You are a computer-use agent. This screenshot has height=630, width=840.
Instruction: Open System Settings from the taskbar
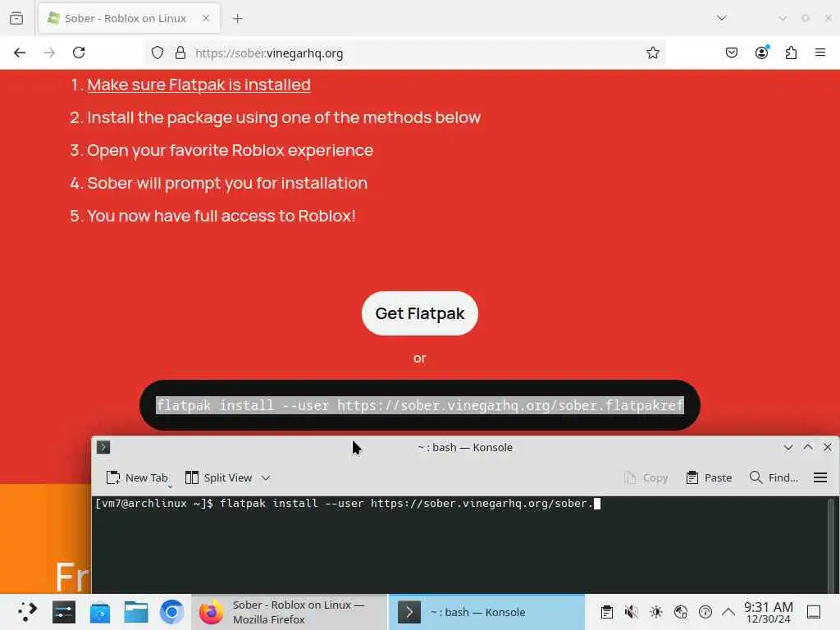click(63, 612)
